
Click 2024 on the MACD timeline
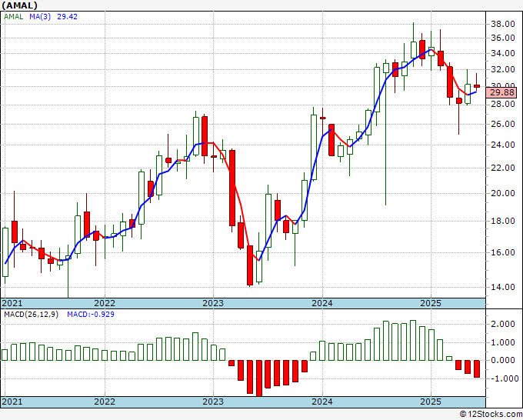[x=322, y=402]
